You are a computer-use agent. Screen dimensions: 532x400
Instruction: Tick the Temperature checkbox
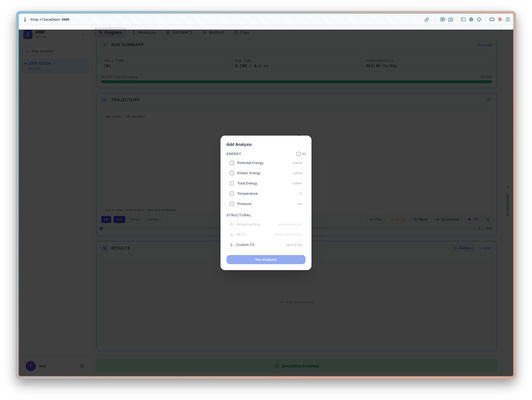coord(232,194)
